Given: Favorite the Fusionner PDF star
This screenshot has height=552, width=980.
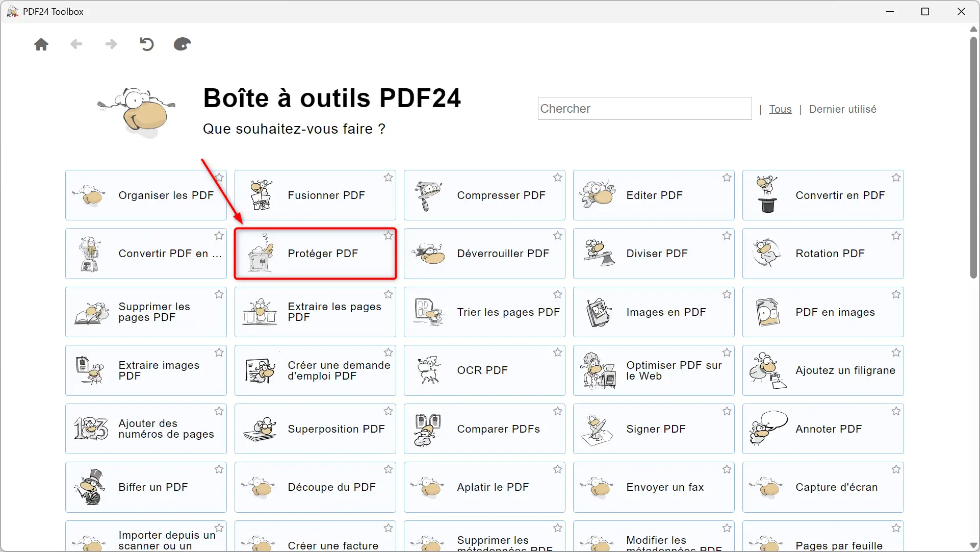Looking at the screenshot, I should [389, 178].
